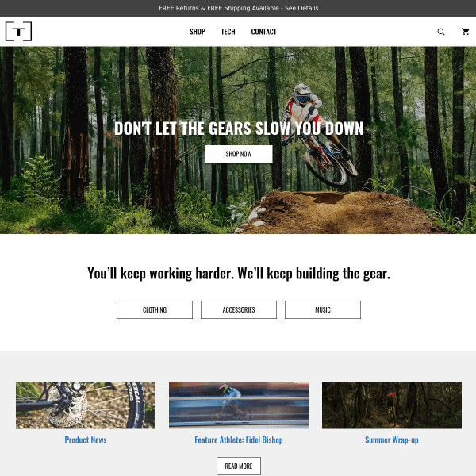This screenshot has width=476, height=476.
Task: Browse the CLOTHING category button
Action: coord(155,309)
